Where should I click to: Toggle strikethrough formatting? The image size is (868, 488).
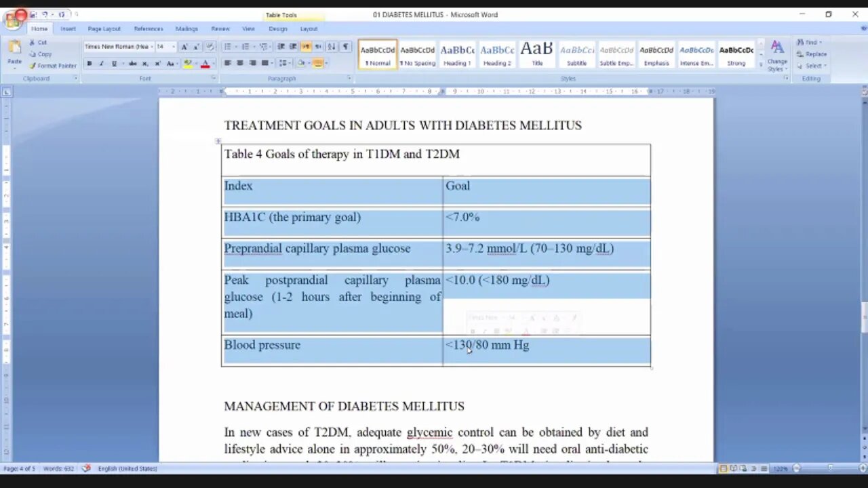click(x=132, y=64)
